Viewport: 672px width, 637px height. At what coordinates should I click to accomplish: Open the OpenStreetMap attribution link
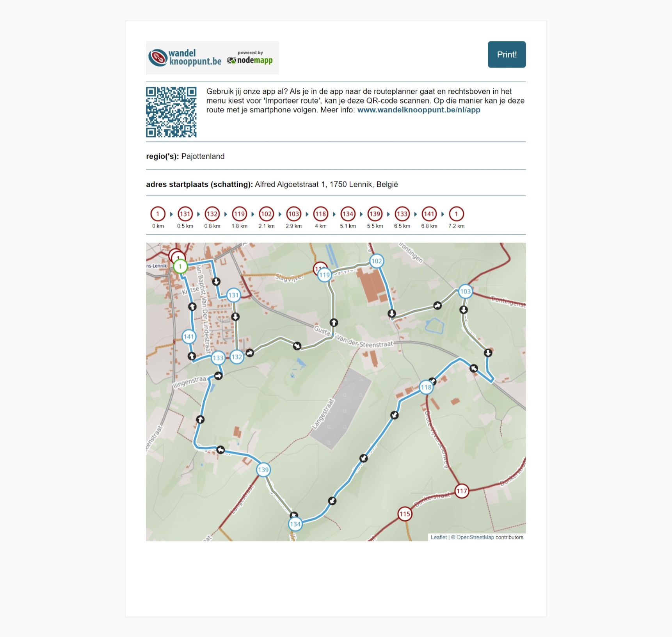click(x=475, y=537)
